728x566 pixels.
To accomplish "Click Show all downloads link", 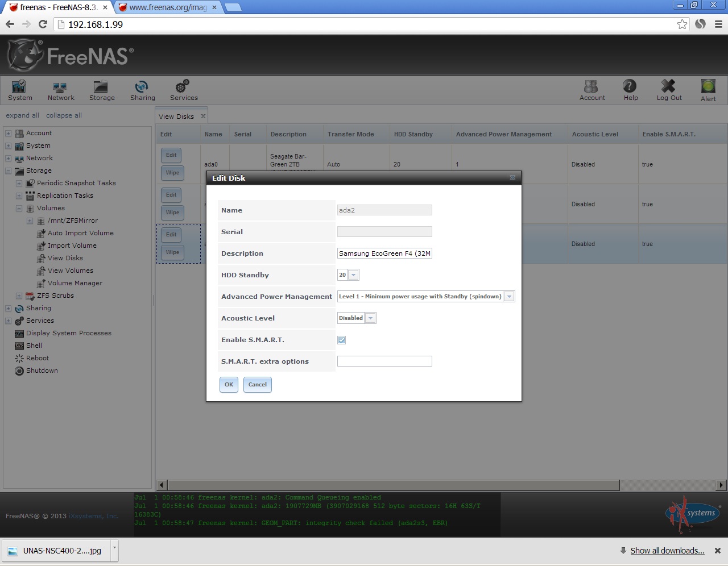I will click(x=667, y=550).
